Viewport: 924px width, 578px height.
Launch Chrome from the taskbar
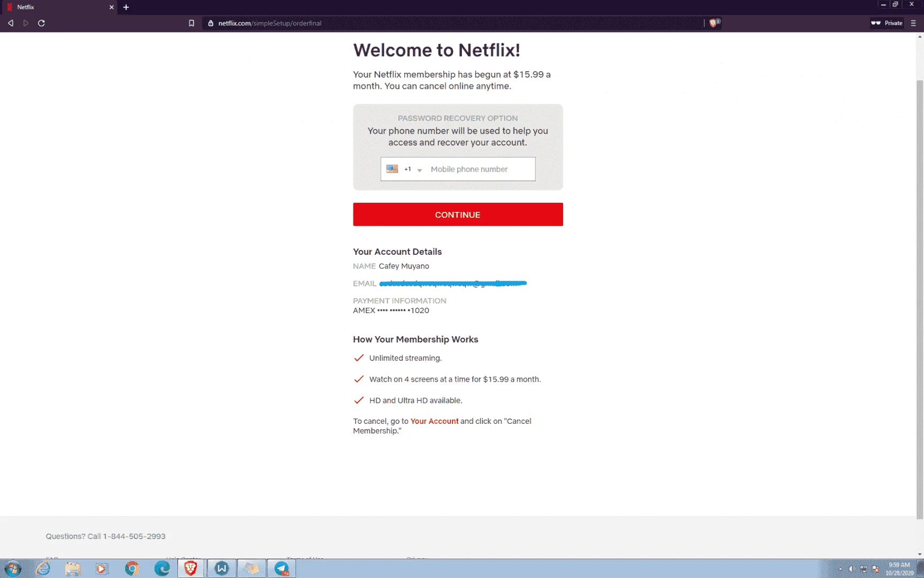coord(132,568)
